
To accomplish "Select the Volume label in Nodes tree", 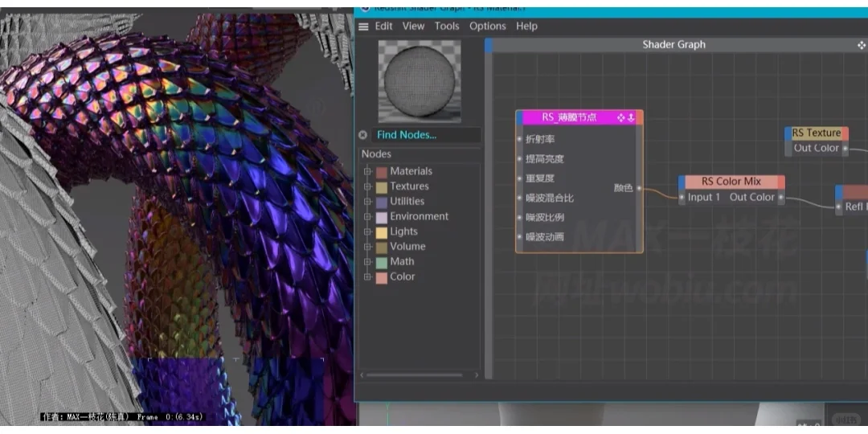I will 407,247.
